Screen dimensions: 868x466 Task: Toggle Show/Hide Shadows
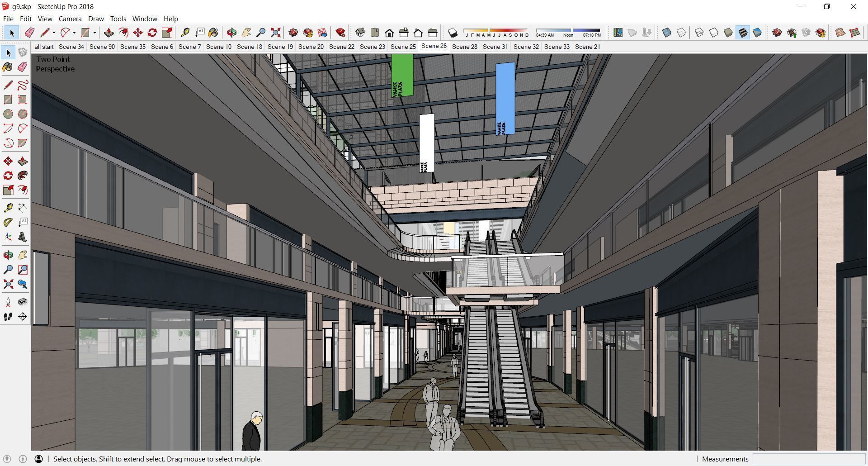coord(453,33)
